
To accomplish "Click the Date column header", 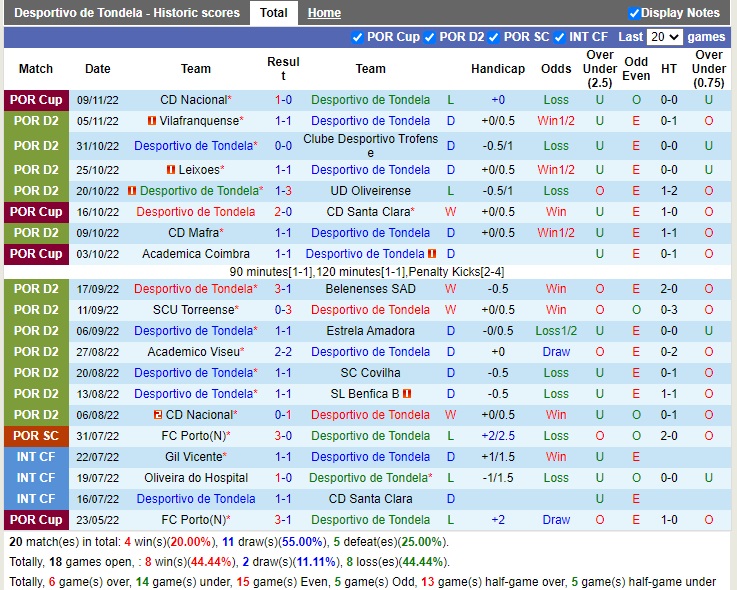I will tap(98, 69).
